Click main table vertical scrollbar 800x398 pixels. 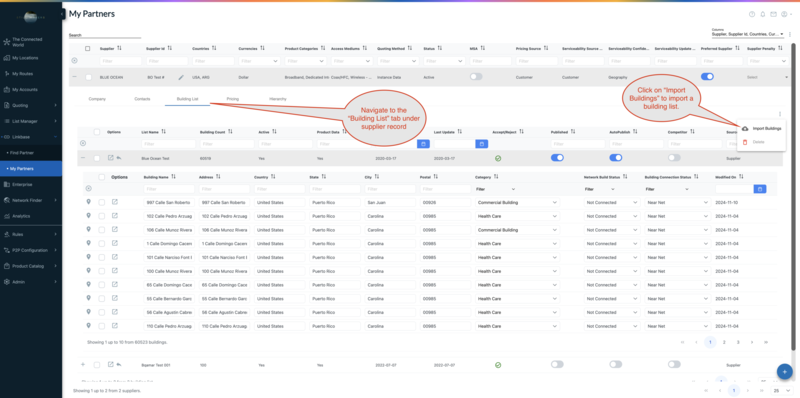793,196
